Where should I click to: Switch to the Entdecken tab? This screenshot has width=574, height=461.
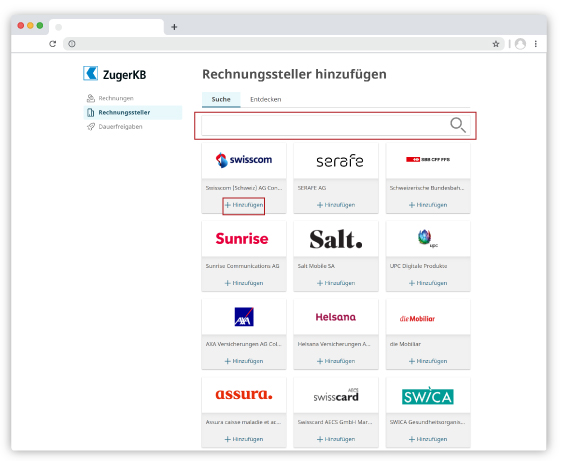(265, 99)
